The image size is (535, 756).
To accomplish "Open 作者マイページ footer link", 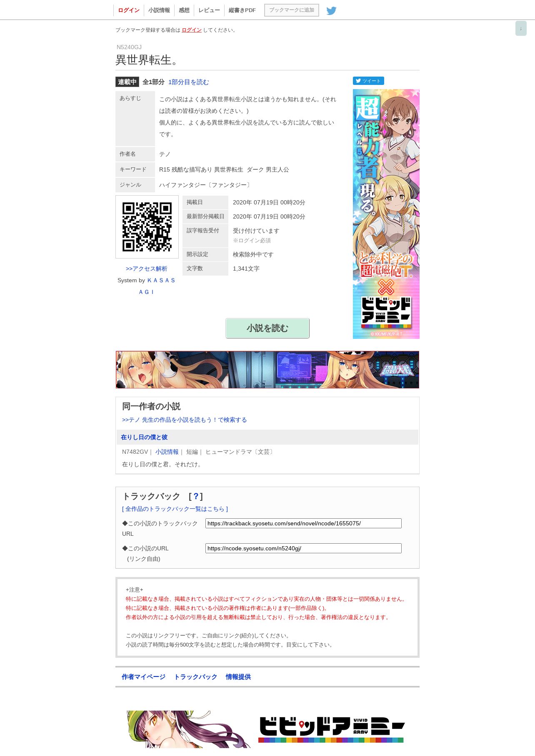I will pyautogui.click(x=143, y=677).
